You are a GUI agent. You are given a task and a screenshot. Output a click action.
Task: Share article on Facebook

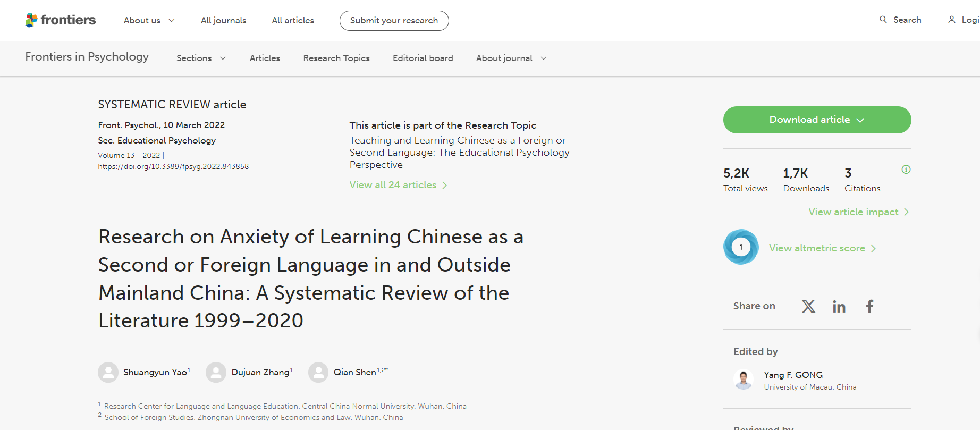tap(869, 306)
